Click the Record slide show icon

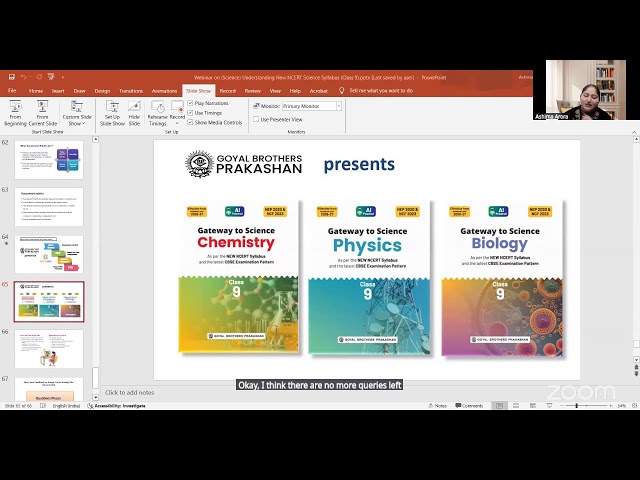click(x=177, y=108)
